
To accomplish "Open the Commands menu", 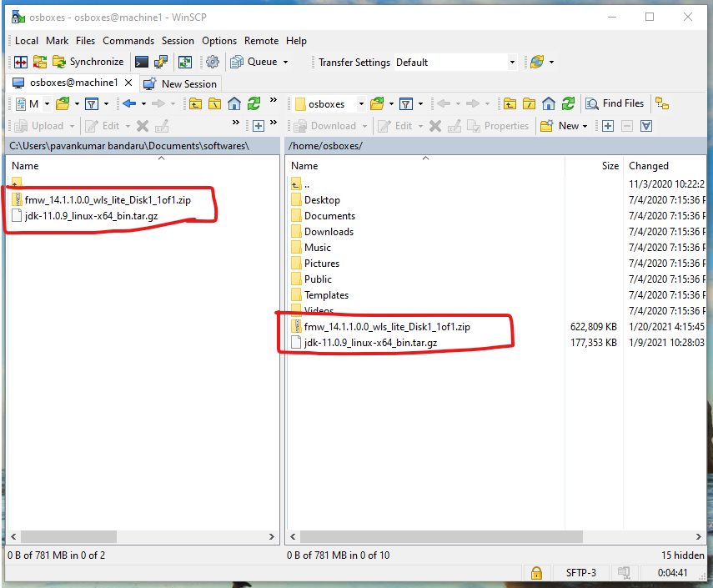I will (x=128, y=41).
